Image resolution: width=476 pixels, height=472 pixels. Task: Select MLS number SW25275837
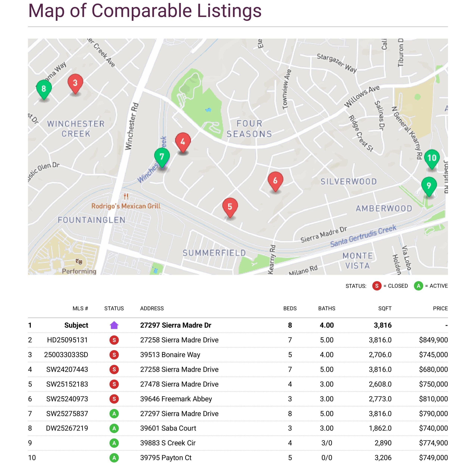pos(67,414)
